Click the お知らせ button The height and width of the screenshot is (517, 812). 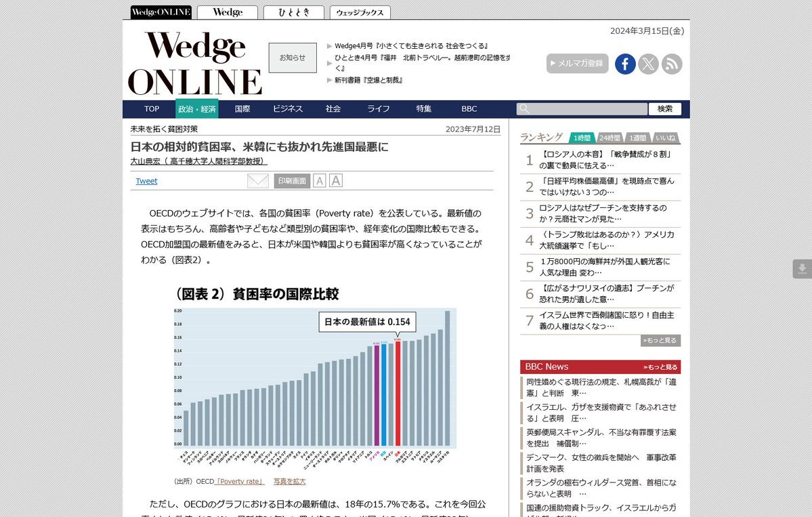293,58
